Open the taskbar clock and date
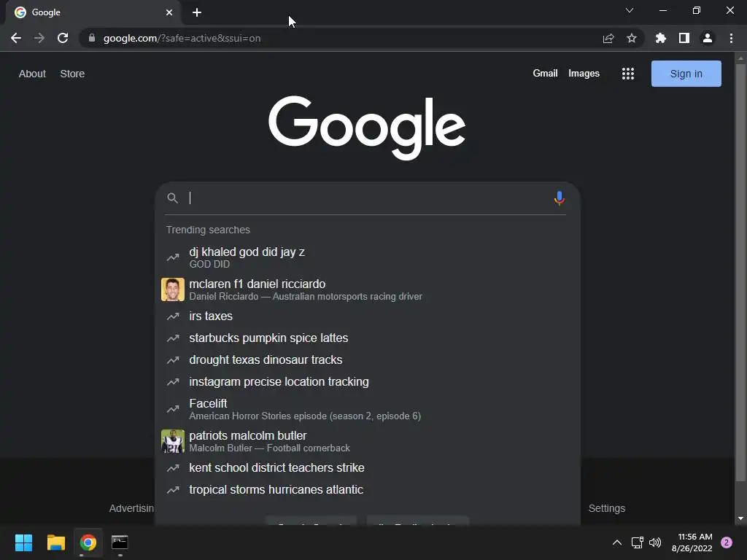The height and width of the screenshot is (560, 747). 692,542
